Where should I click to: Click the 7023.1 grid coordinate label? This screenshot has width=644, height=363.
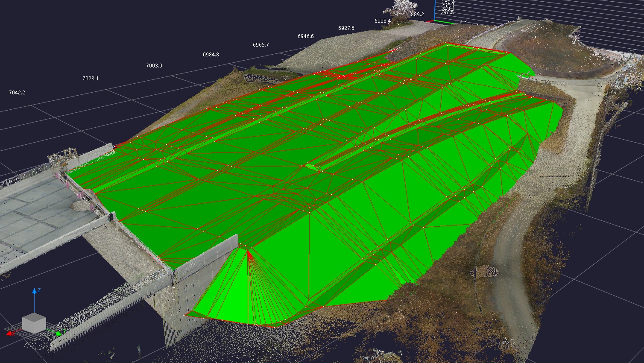click(x=90, y=79)
